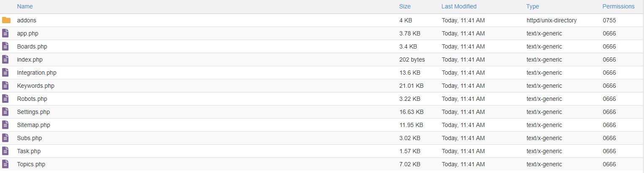The image size is (644, 173).
Task: Select the Boards.php file icon
Action: click(5, 46)
